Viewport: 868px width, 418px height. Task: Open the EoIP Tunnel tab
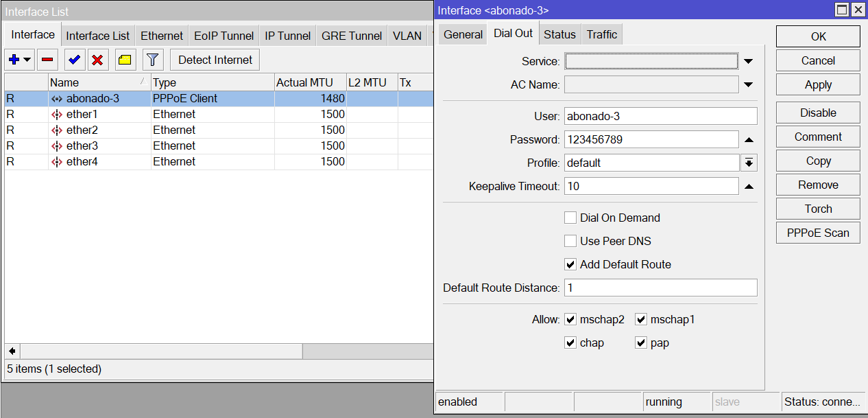(x=224, y=36)
